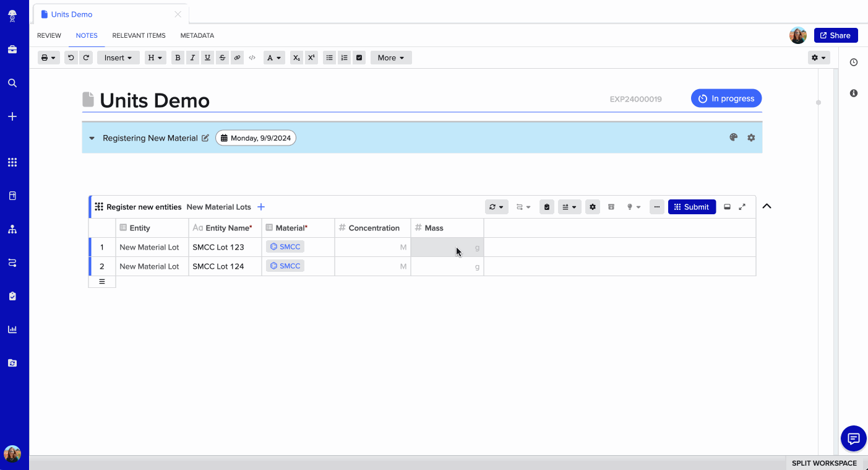Open the chat support bubble
The image size is (868, 470).
pyautogui.click(x=853, y=439)
